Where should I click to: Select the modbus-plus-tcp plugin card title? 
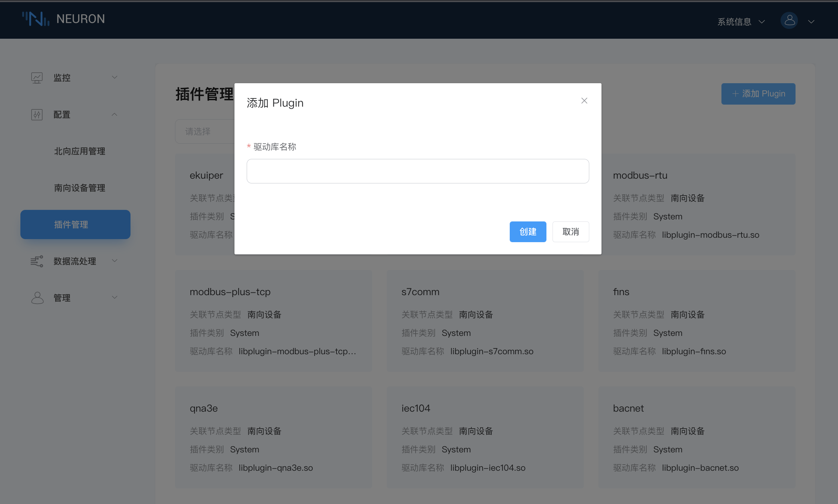coord(230,292)
